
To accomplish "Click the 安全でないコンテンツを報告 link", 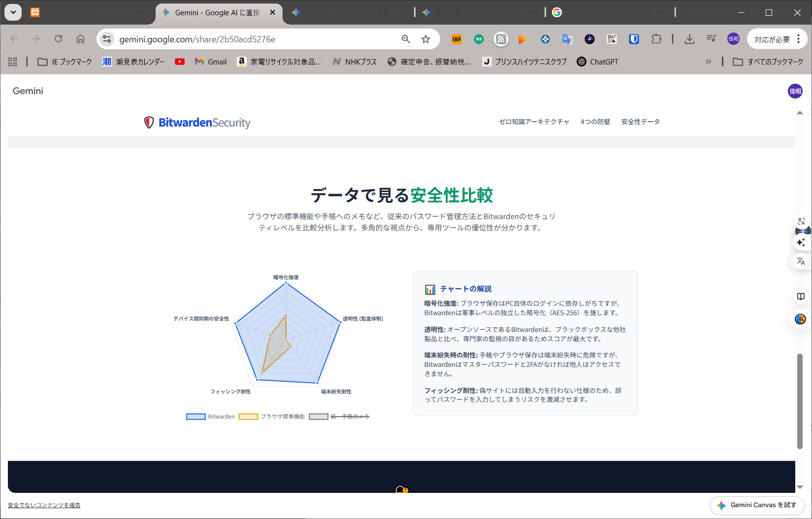I will (44, 505).
